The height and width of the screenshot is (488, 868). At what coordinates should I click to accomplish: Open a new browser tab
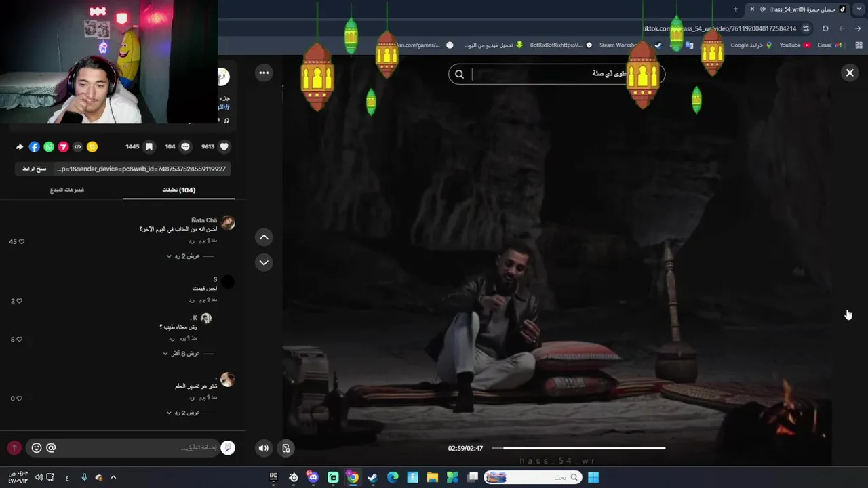(x=736, y=9)
